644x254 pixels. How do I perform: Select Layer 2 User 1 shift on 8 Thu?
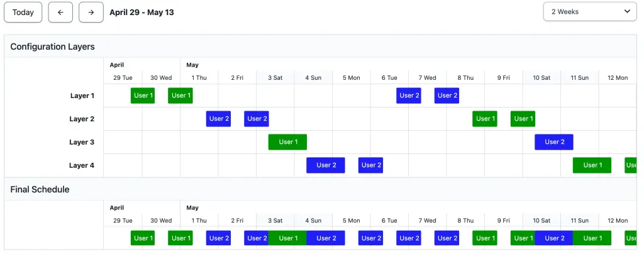485,119
